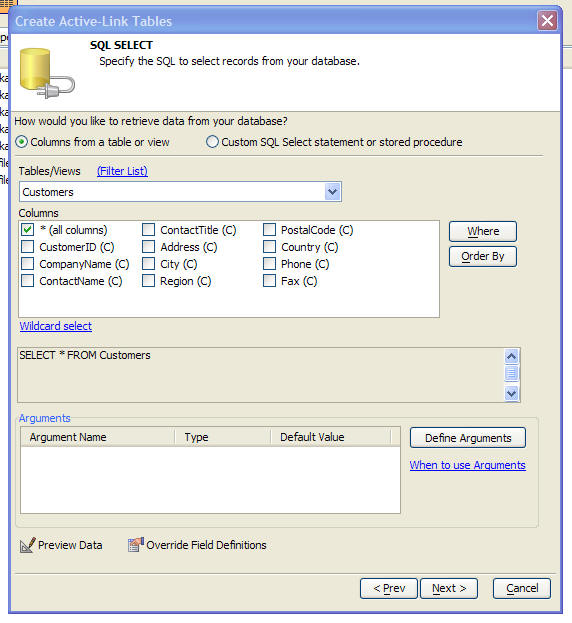
Task: Click the Order By button
Action: [x=483, y=256]
